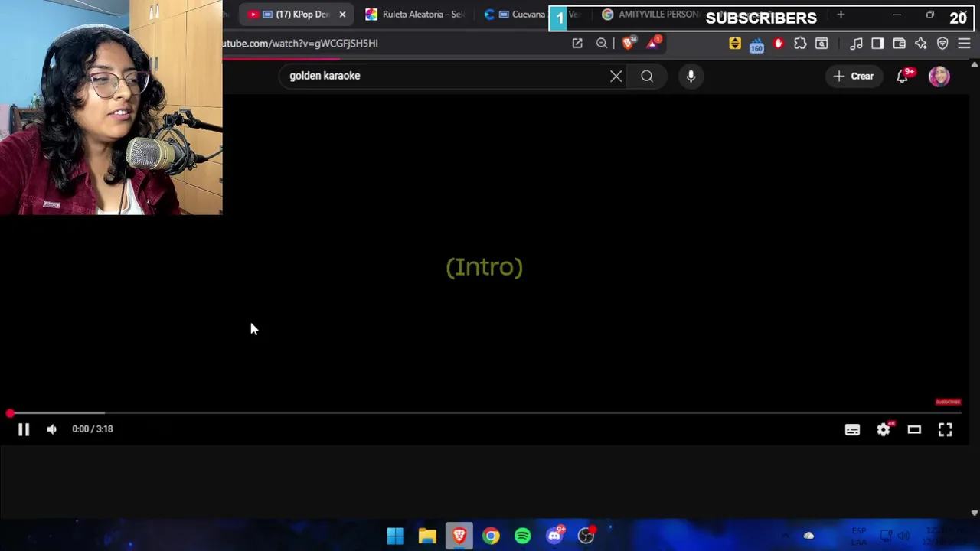This screenshot has height=551, width=980.
Task: Switch to the AMITYVILLE PERSON tab
Action: [651, 15]
